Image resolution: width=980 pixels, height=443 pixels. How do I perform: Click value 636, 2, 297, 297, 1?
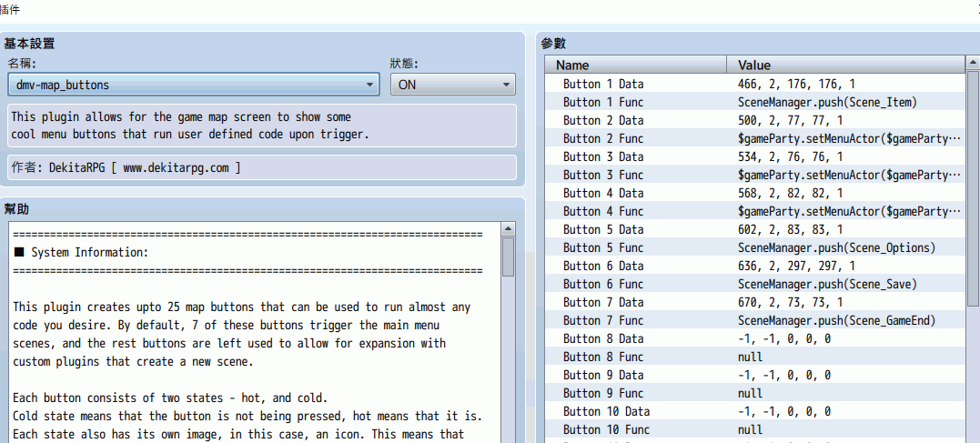tap(797, 266)
